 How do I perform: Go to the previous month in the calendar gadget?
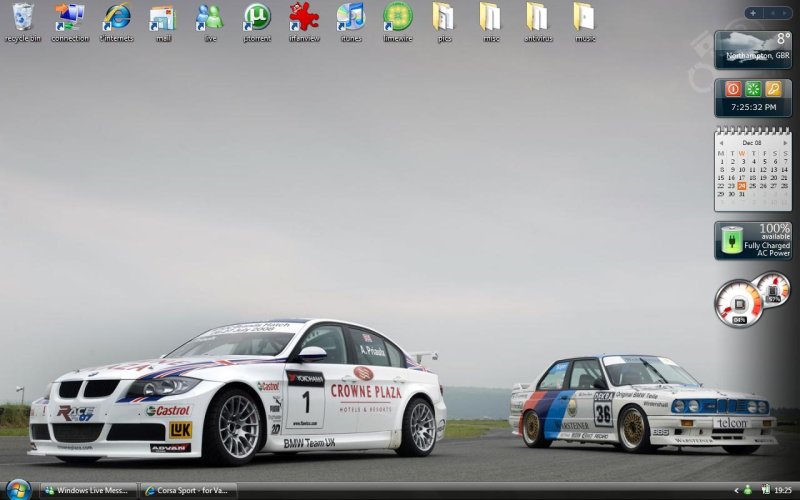(x=721, y=143)
